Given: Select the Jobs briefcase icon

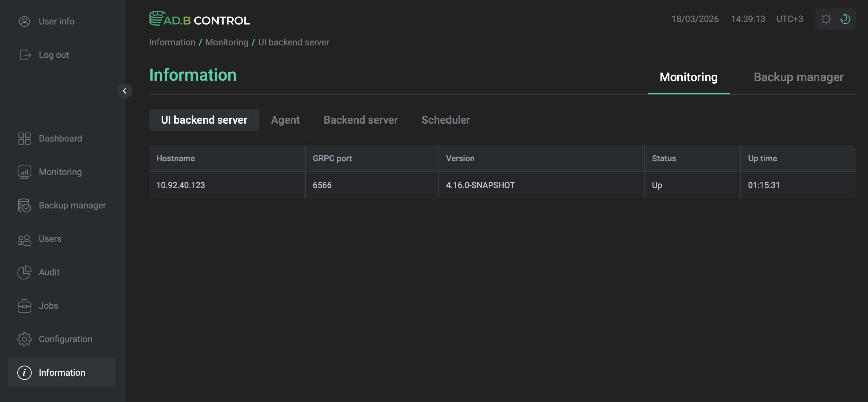Looking at the screenshot, I should pos(24,306).
